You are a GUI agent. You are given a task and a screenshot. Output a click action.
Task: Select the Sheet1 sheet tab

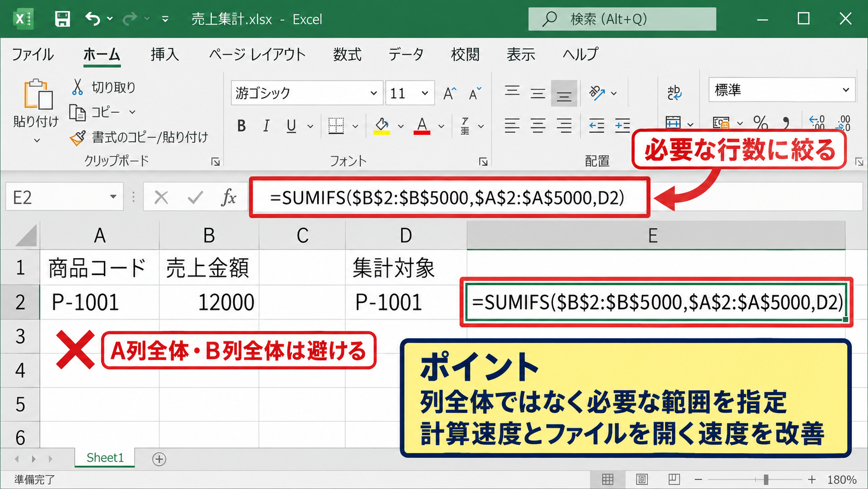click(x=105, y=458)
